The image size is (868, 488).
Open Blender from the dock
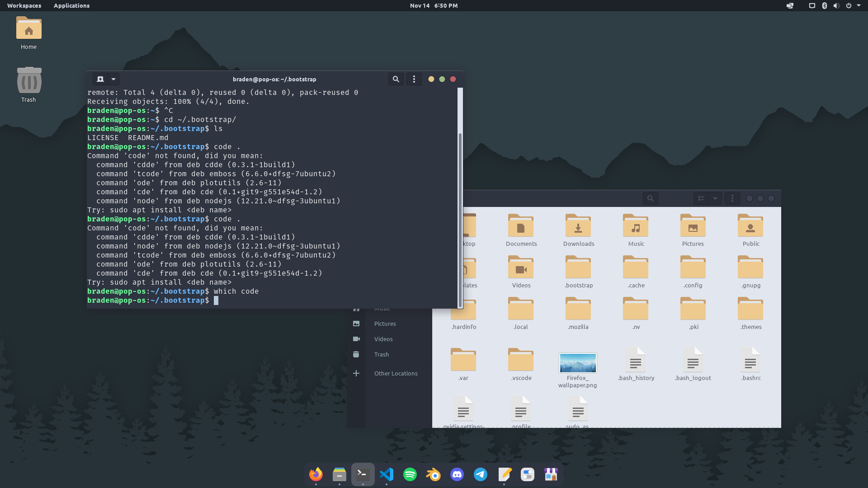[x=434, y=474]
